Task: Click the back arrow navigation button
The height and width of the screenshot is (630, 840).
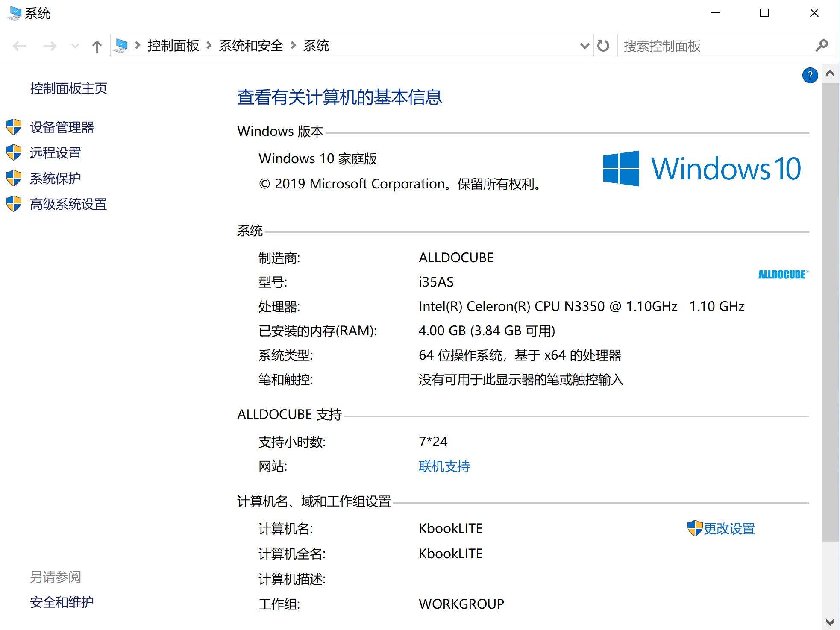Action: click(x=19, y=46)
